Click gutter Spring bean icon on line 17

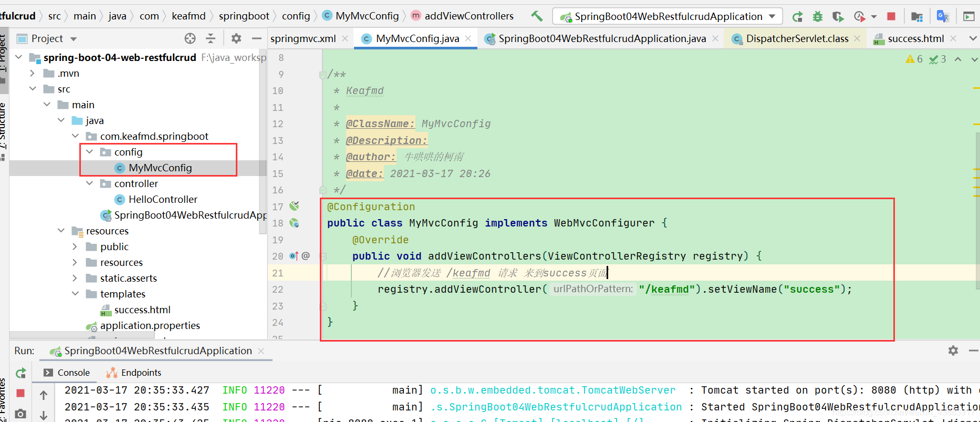click(294, 206)
